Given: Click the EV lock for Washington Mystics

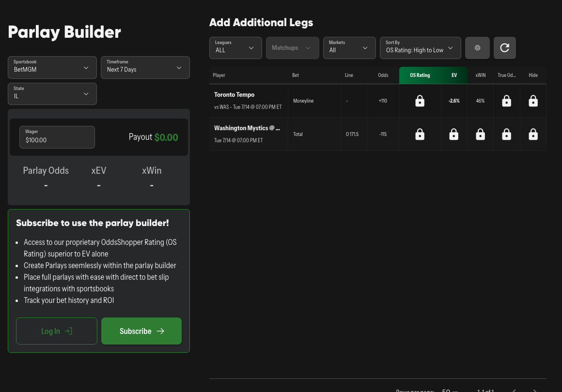Looking at the screenshot, I should [454, 134].
